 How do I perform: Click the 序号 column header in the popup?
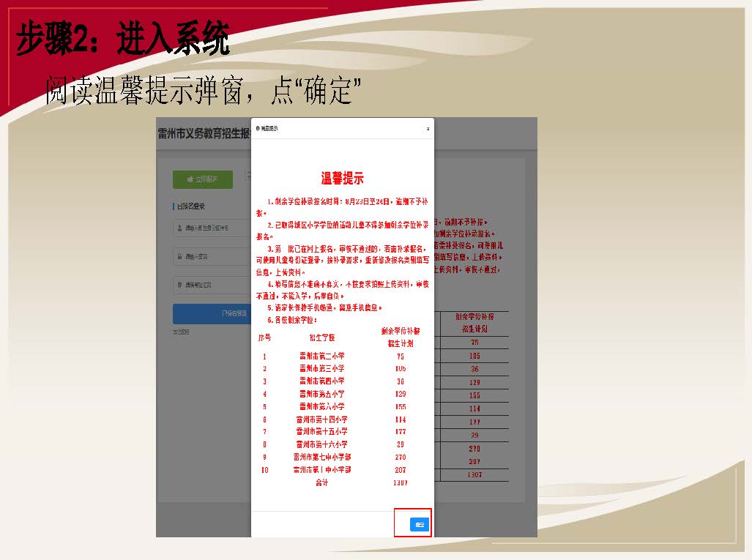click(264, 337)
